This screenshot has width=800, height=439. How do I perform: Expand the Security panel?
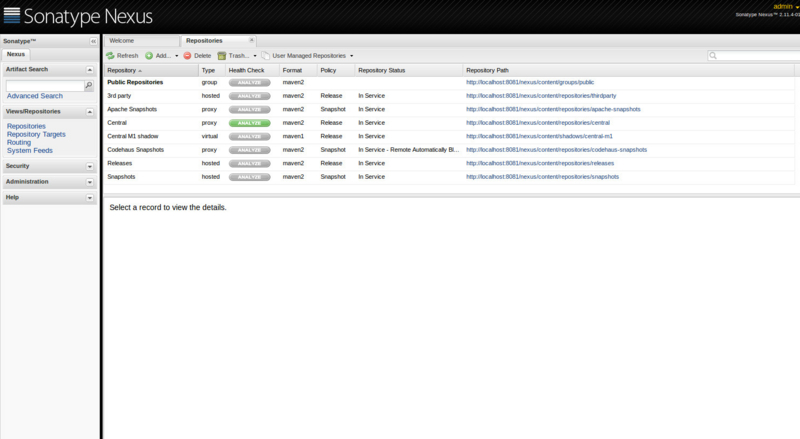coord(90,166)
